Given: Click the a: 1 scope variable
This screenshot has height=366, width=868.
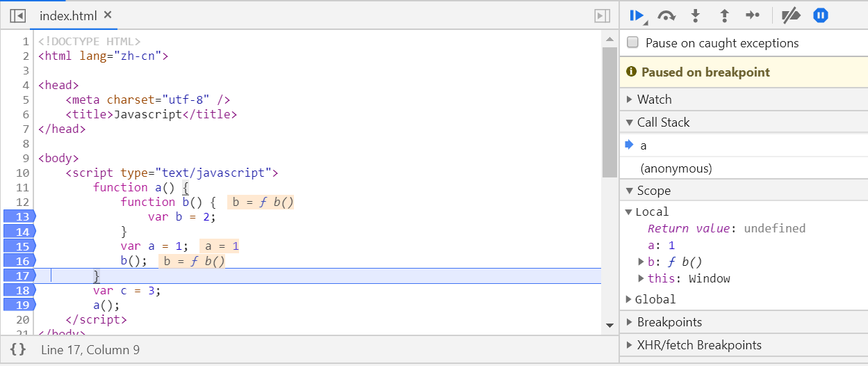Looking at the screenshot, I should click(662, 246).
